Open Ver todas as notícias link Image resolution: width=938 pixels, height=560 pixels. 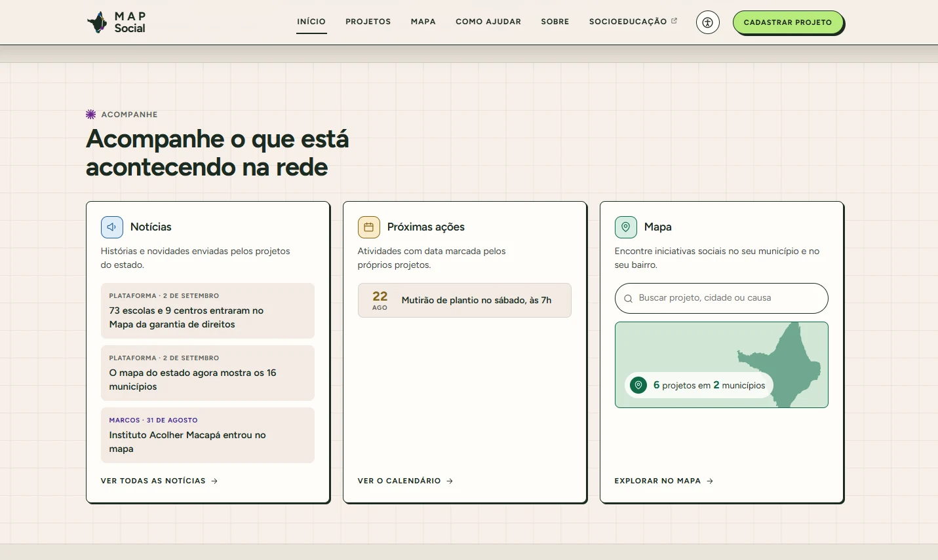[159, 481]
